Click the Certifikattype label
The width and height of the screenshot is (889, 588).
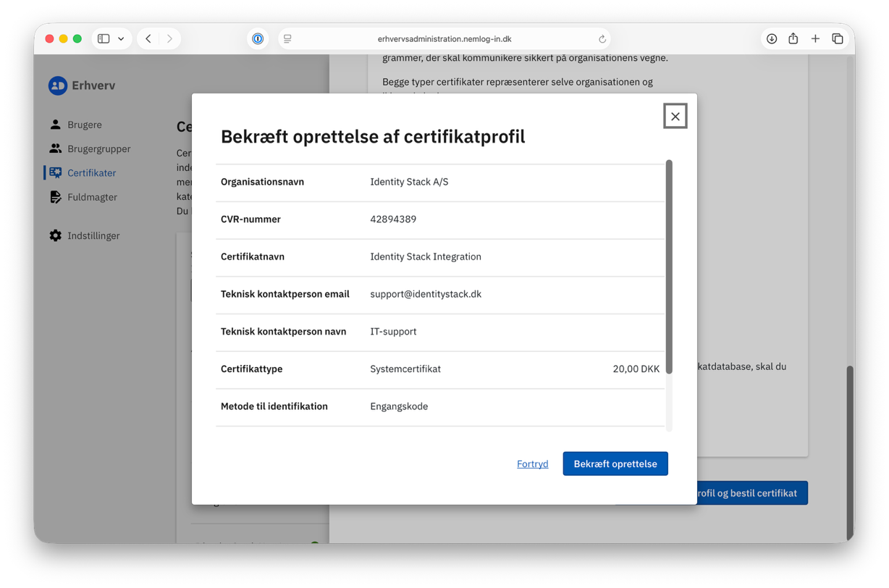tap(251, 369)
